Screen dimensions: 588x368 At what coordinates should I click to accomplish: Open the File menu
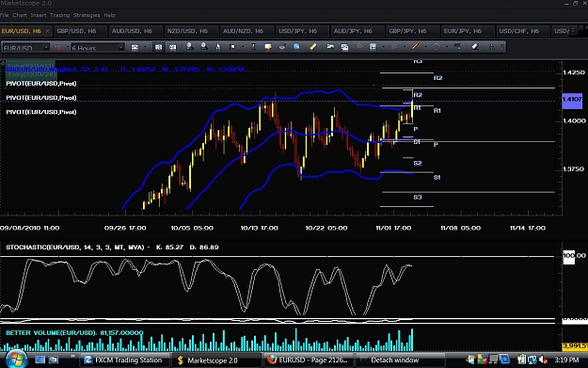point(4,15)
